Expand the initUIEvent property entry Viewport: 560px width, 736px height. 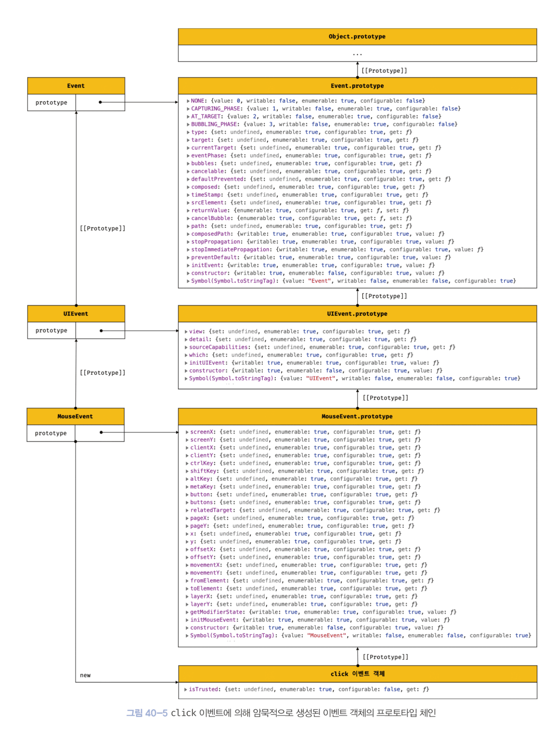pyautogui.click(x=186, y=363)
